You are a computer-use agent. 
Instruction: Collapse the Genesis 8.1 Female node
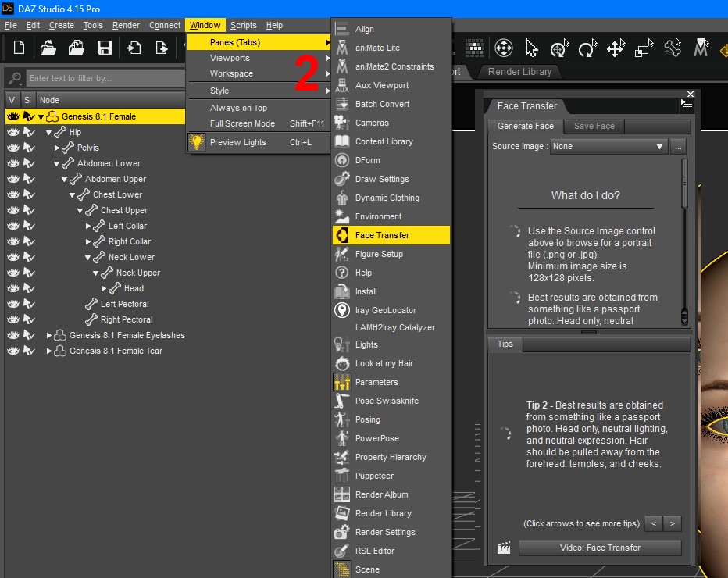click(41, 117)
